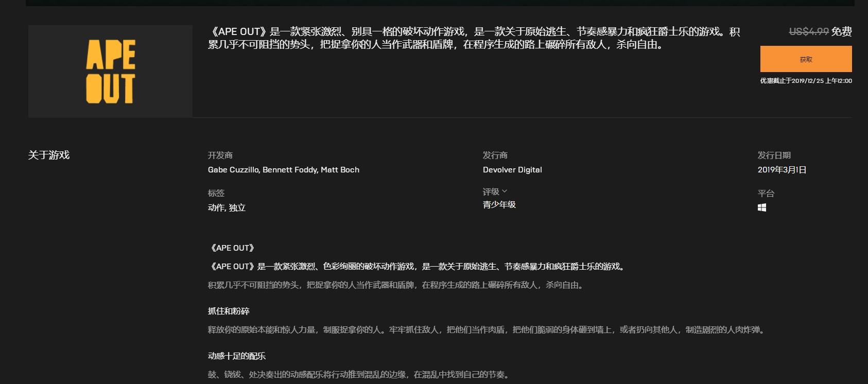This screenshot has height=384, width=868.
Task: Click the 关于游戏 section heading
Action: click(x=49, y=155)
